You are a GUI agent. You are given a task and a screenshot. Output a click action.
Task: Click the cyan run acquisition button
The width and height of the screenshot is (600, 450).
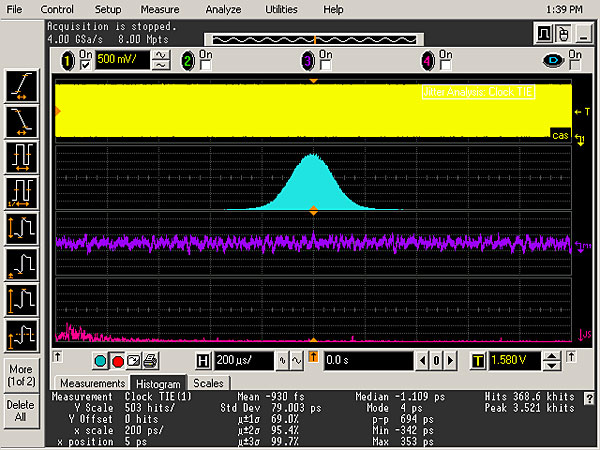(101, 360)
